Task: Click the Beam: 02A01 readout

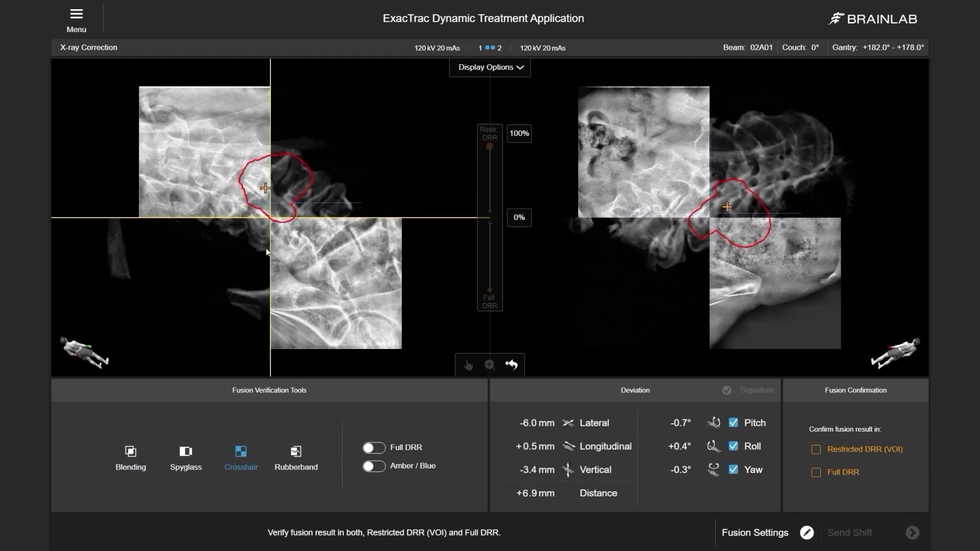Action: pyautogui.click(x=748, y=47)
